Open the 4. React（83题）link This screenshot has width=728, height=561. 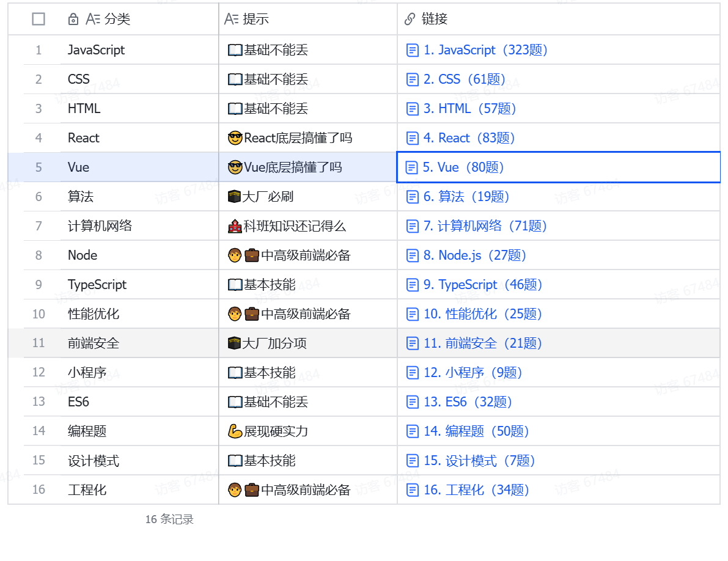(x=469, y=138)
